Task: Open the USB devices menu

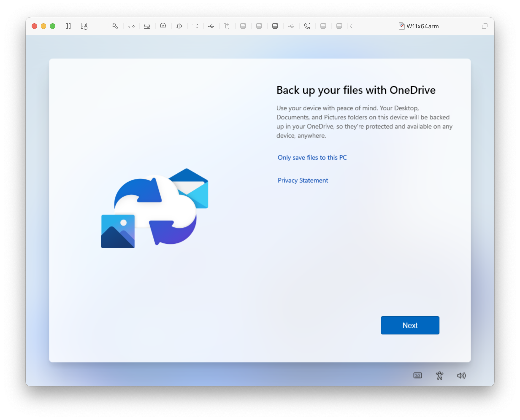Action: coord(211,26)
